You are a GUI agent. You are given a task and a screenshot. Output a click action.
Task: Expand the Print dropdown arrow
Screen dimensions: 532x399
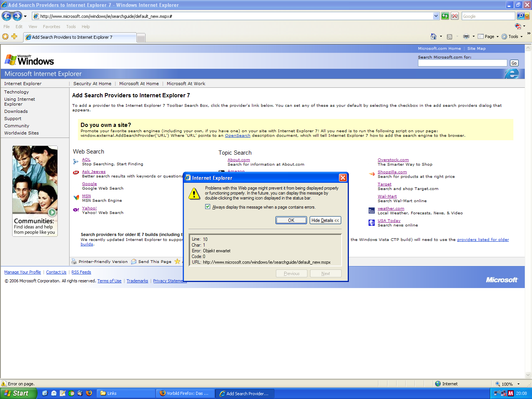coord(473,36)
